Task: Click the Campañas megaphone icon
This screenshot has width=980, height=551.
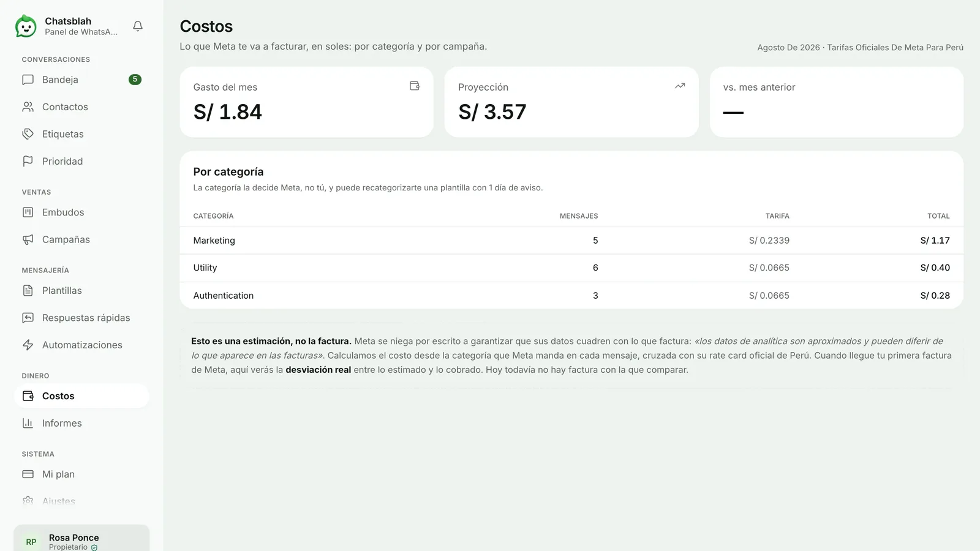Action: (28, 239)
